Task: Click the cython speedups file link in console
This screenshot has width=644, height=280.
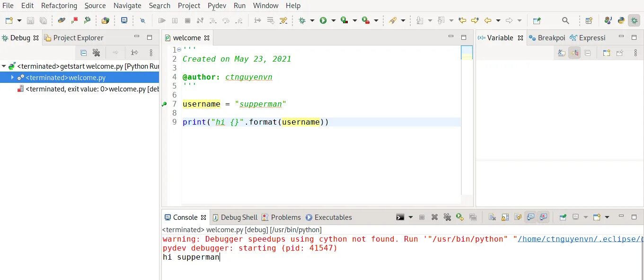Action: pos(581,239)
